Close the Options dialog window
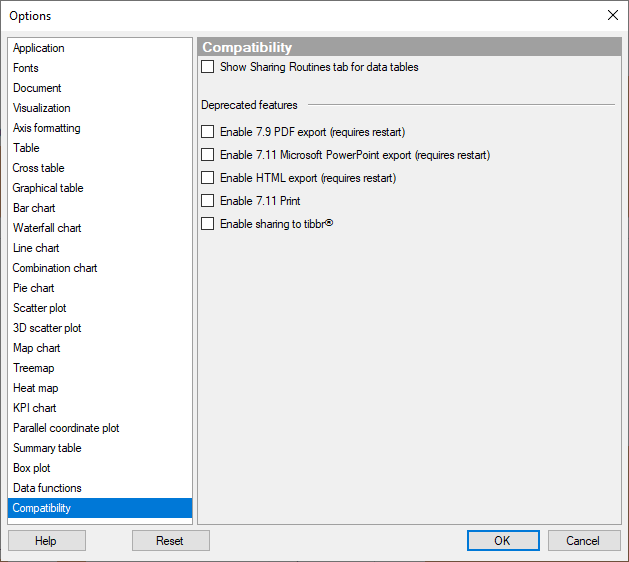The image size is (629, 562). tap(612, 15)
